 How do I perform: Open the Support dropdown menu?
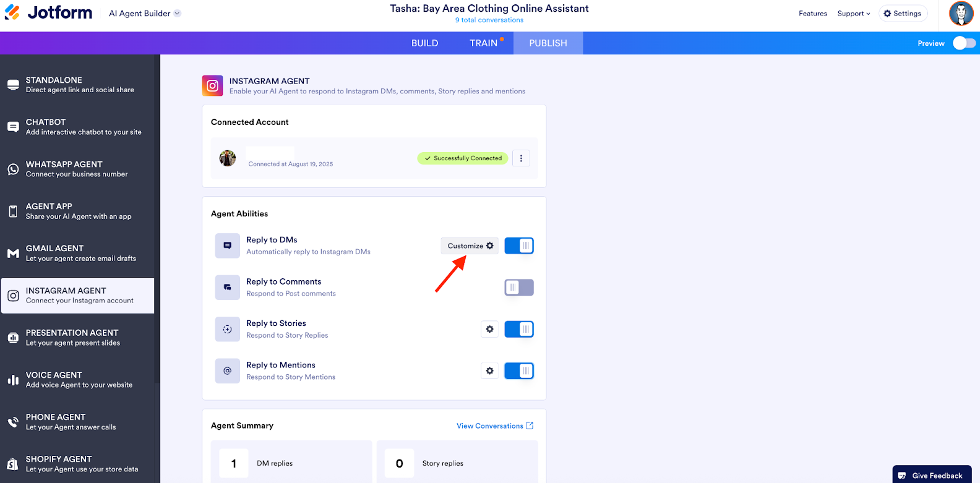coord(853,14)
